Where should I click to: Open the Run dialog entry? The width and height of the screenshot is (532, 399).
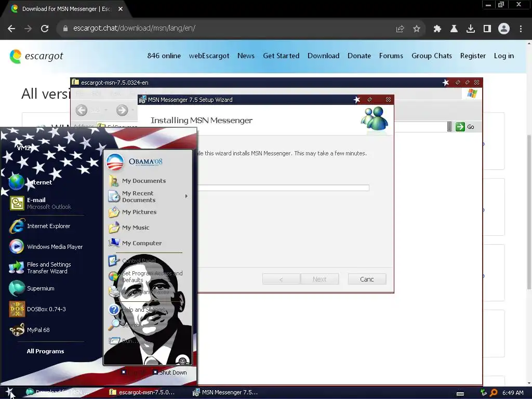123,341
